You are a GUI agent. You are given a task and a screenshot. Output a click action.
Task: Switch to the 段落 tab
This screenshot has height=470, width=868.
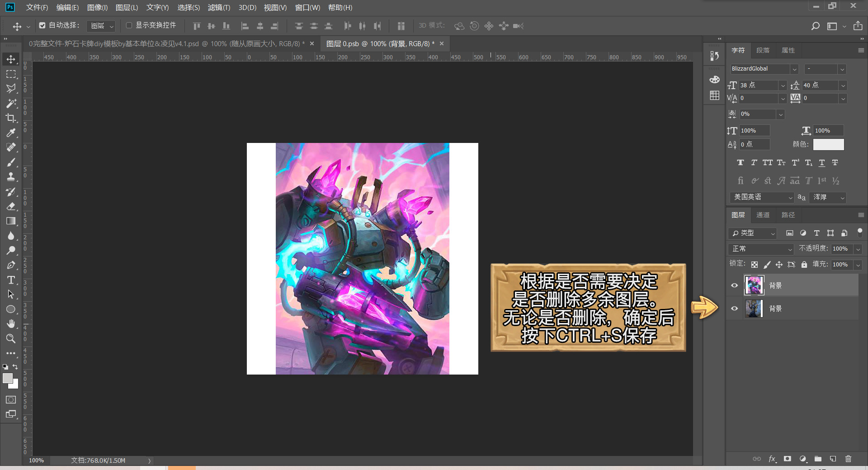763,50
